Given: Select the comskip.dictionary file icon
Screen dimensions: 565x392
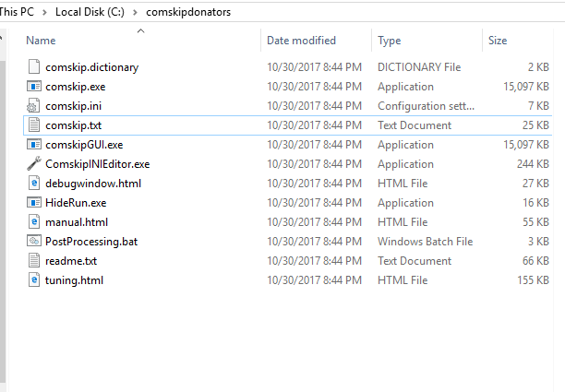Looking at the screenshot, I should [x=34, y=67].
